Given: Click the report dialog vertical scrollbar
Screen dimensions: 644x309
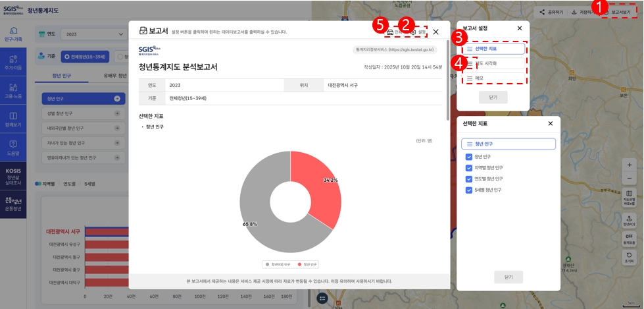Looking at the screenshot, I should coord(447,80).
